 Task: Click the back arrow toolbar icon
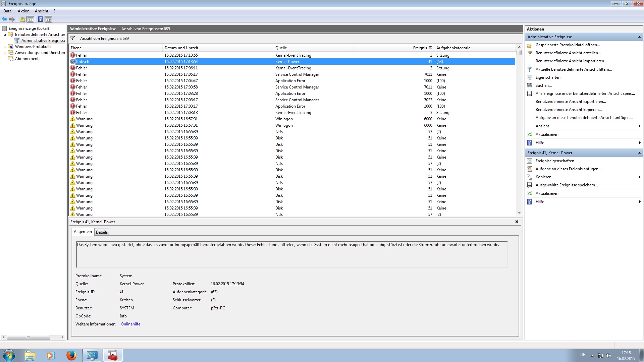4,19
